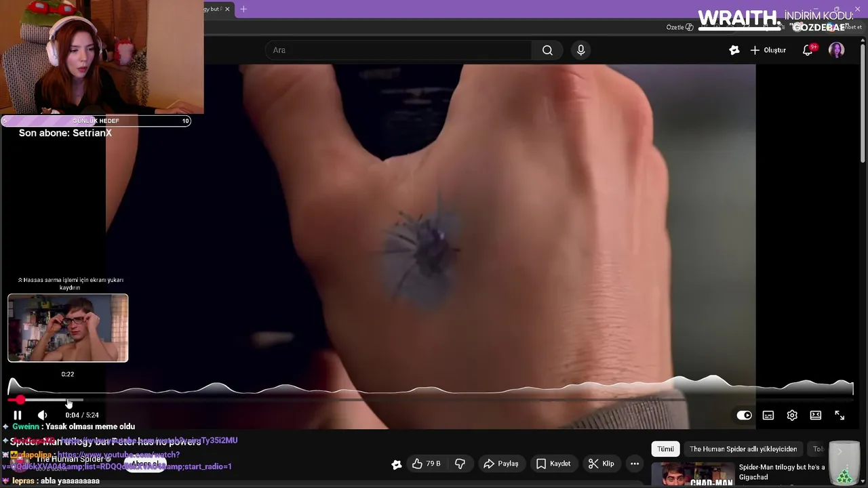Image resolution: width=868 pixels, height=488 pixels.
Task: Close the current browser tab
Action: [227, 9]
